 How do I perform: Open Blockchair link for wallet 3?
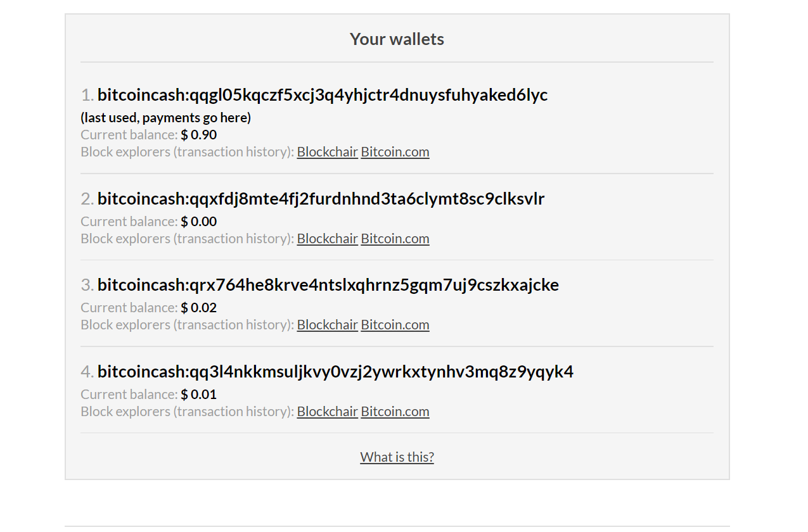point(327,325)
